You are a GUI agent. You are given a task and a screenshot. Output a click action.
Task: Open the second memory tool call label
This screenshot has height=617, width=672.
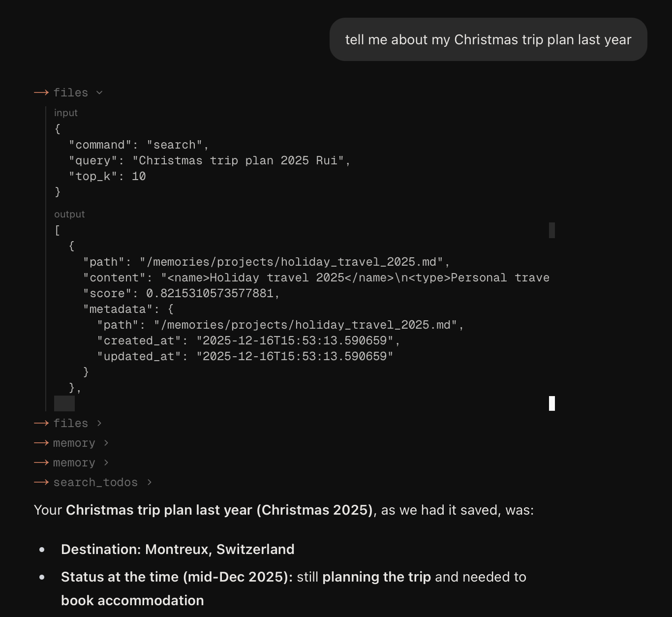(x=74, y=463)
